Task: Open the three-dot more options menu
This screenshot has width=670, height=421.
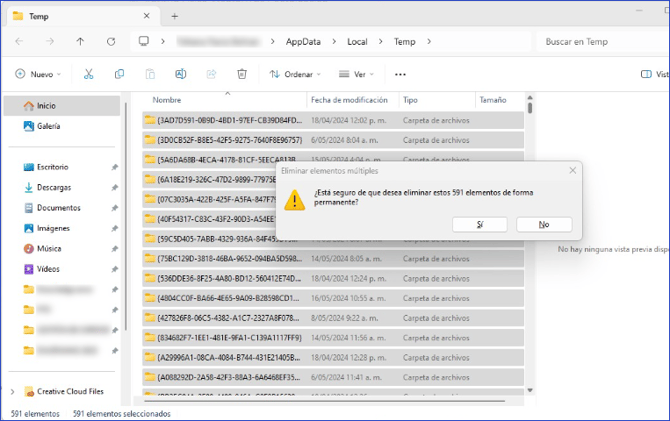Action: pyautogui.click(x=400, y=74)
